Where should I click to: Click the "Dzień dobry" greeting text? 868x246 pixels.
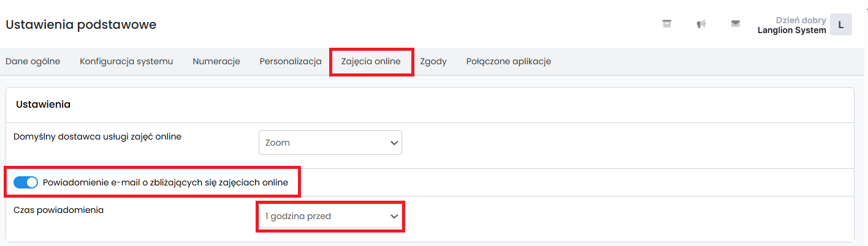click(x=801, y=20)
